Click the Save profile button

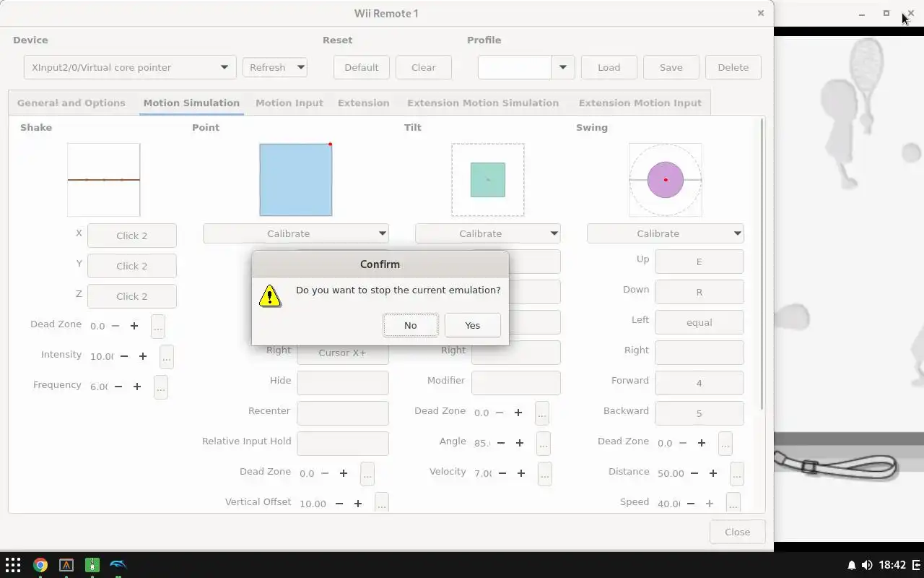[x=671, y=67]
